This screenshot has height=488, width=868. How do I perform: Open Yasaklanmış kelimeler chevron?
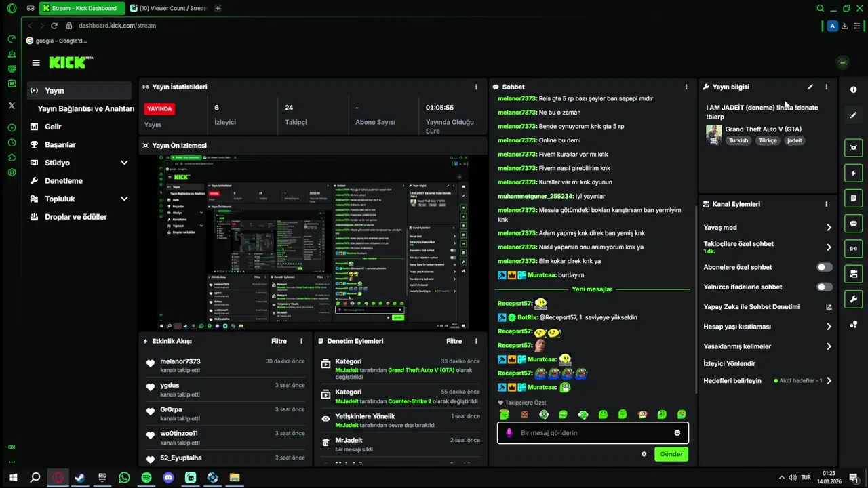(x=829, y=346)
